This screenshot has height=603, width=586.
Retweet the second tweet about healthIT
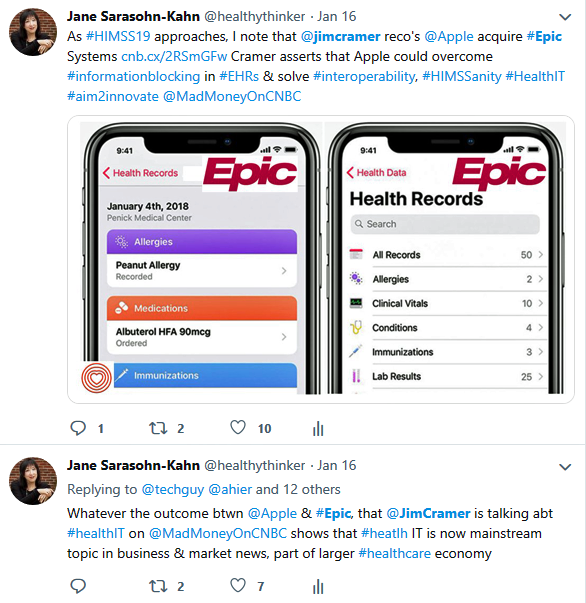[158, 586]
